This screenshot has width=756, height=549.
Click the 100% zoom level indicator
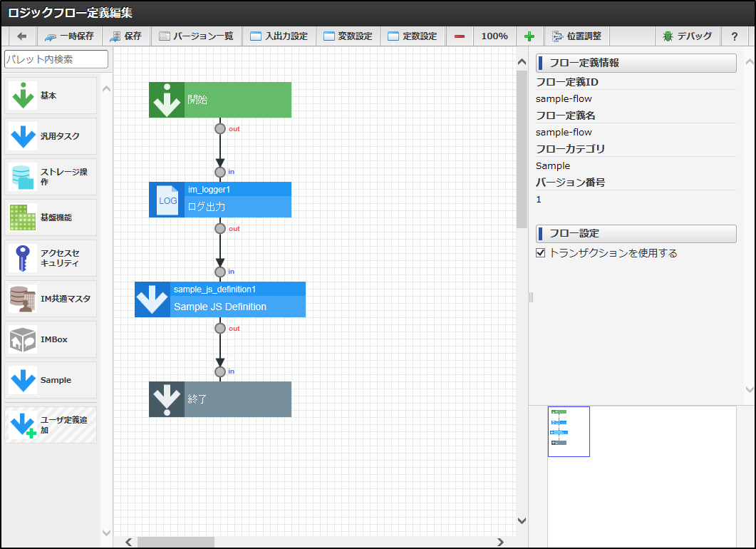point(494,36)
